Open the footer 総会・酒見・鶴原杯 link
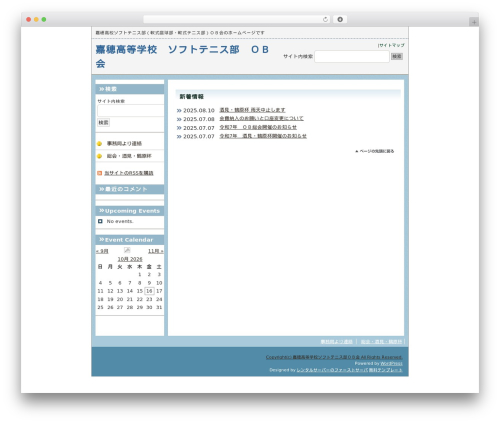Image resolution: width=500 pixels, height=423 pixels. pyautogui.click(x=381, y=342)
